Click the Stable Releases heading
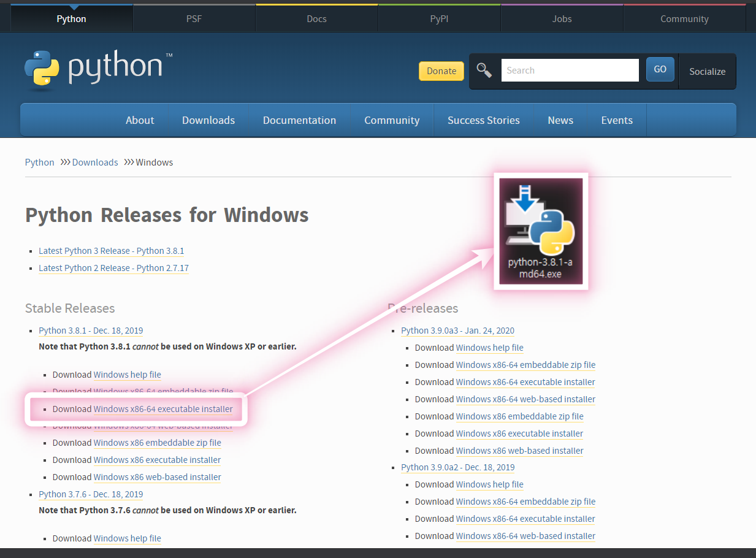This screenshot has width=756, height=558. (x=70, y=308)
